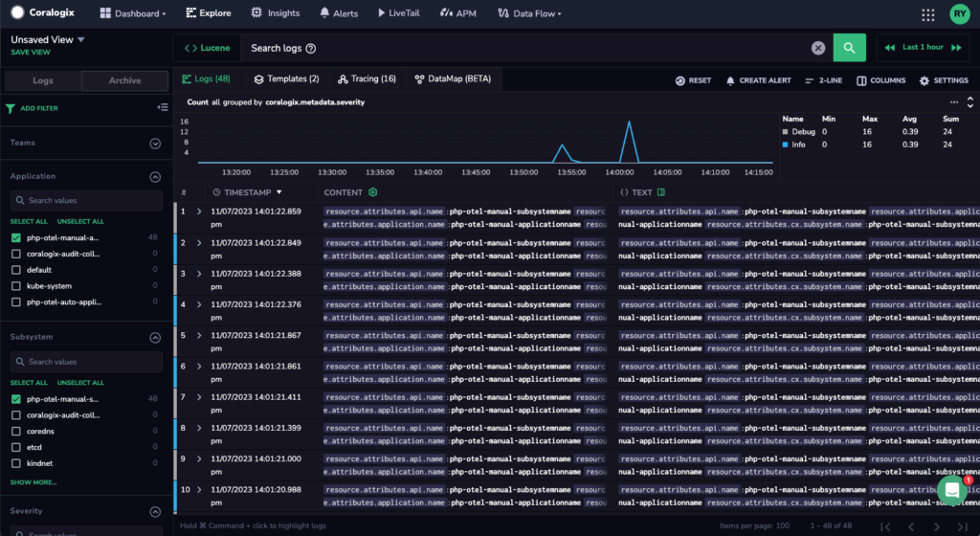Open APM in navigation
This screenshot has width=980, height=536.
point(457,13)
